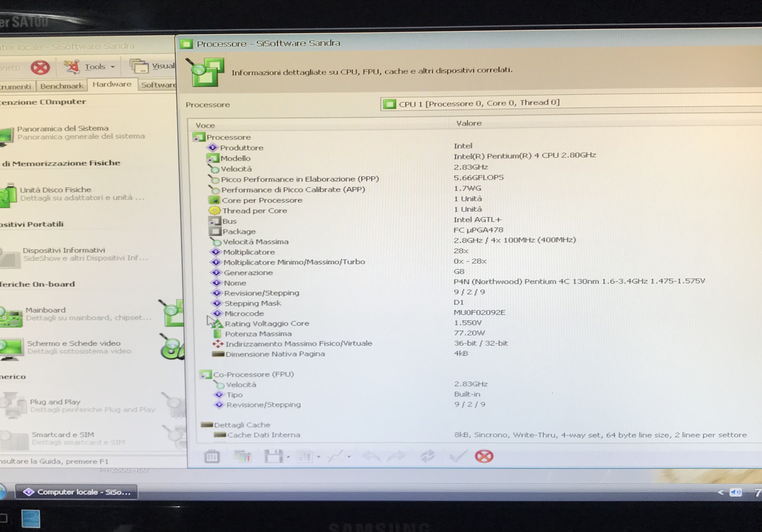Click the red stop icon near Tools

40,68
